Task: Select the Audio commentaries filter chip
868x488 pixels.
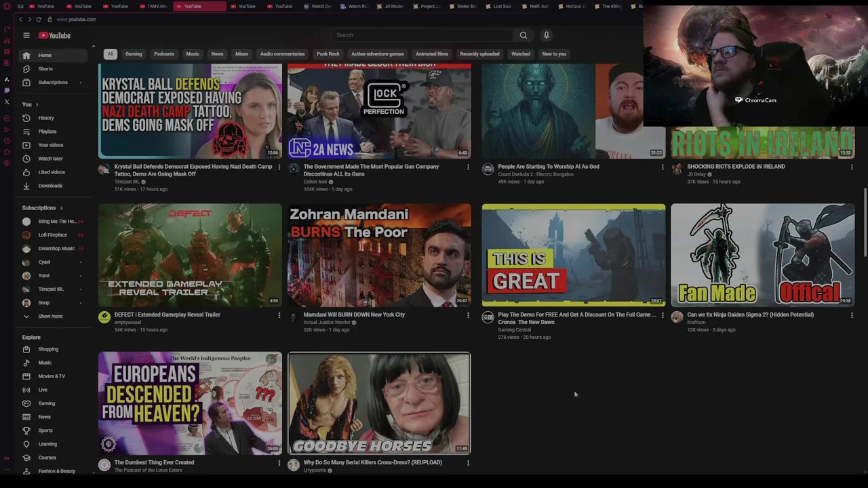Action: pos(282,54)
